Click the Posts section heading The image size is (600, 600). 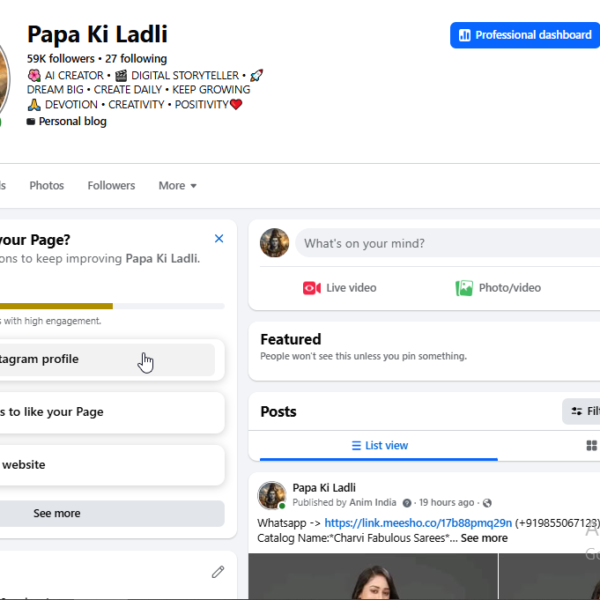[x=278, y=412]
